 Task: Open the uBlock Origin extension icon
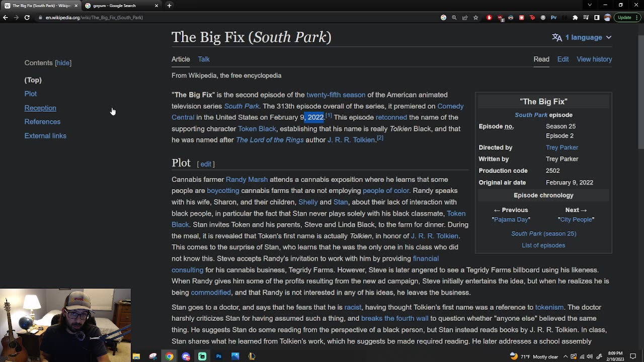[500, 18]
